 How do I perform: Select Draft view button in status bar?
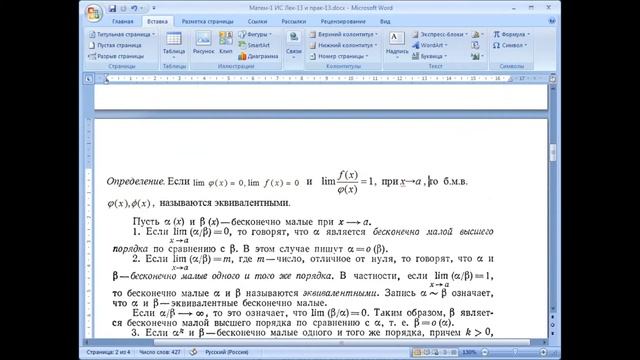(454, 352)
